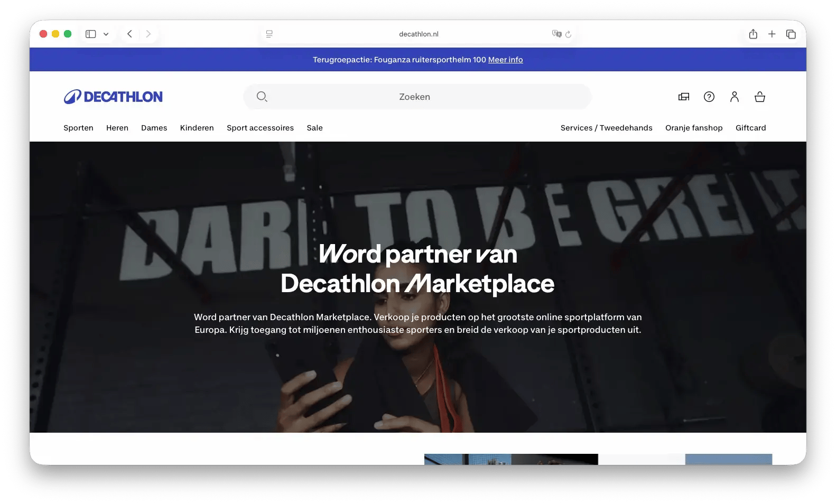
Task: Toggle the Safari sidebar button
Action: tap(91, 34)
